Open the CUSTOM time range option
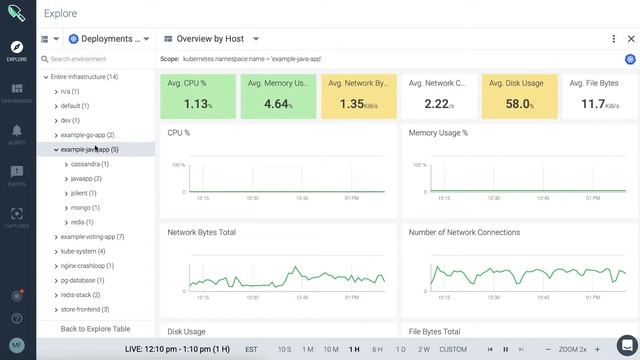Viewport: 640px width, 360px height. click(453, 349)
